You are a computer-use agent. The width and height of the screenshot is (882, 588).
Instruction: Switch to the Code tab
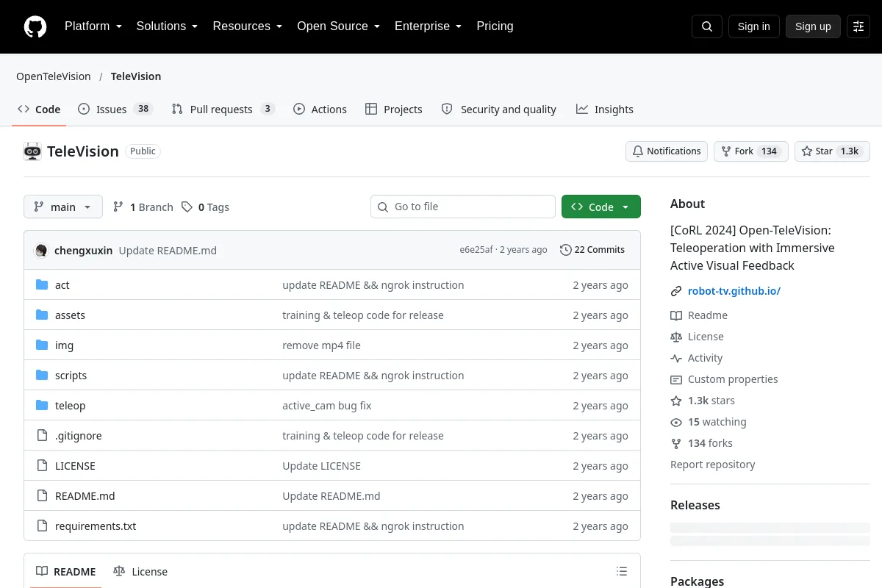[39, 110]
